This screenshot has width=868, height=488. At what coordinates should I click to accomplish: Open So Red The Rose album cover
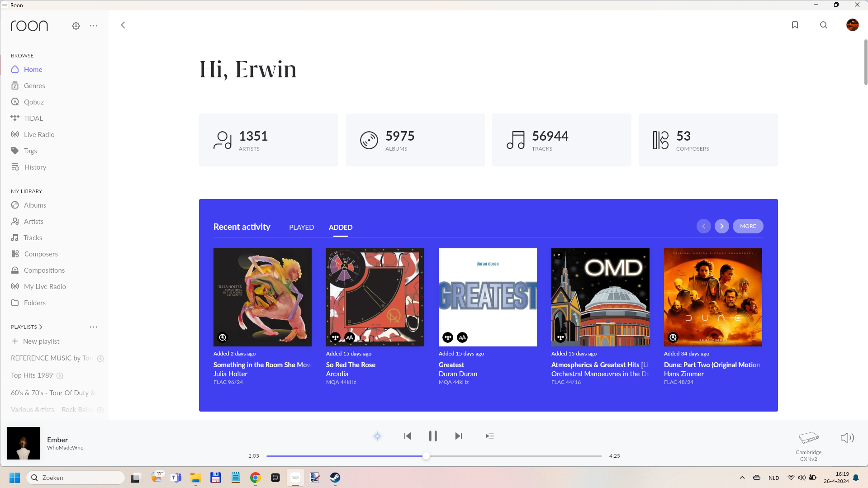(375, 297)
